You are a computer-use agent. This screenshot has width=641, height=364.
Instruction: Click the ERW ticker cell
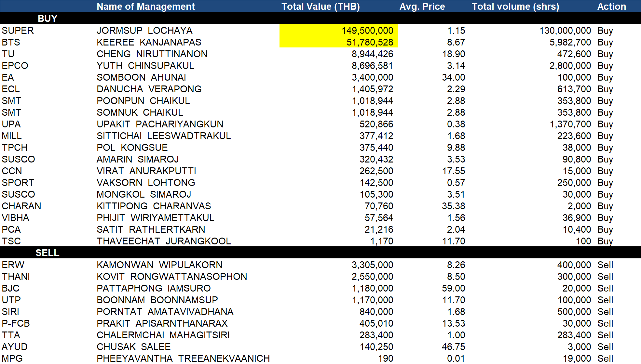13,265
